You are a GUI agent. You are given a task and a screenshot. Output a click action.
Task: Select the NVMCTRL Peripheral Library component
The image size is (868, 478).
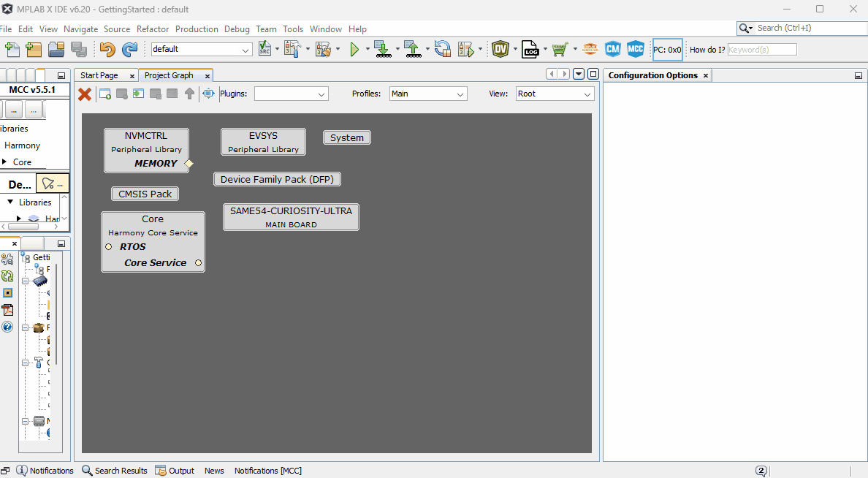(x=146, y=150)
